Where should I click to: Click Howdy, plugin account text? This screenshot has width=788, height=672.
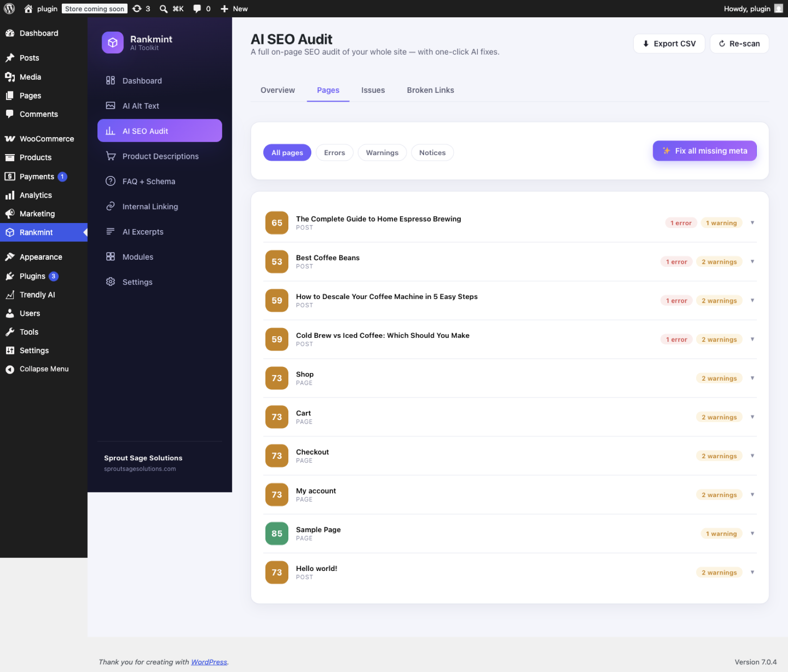click(x=747, y=9)
